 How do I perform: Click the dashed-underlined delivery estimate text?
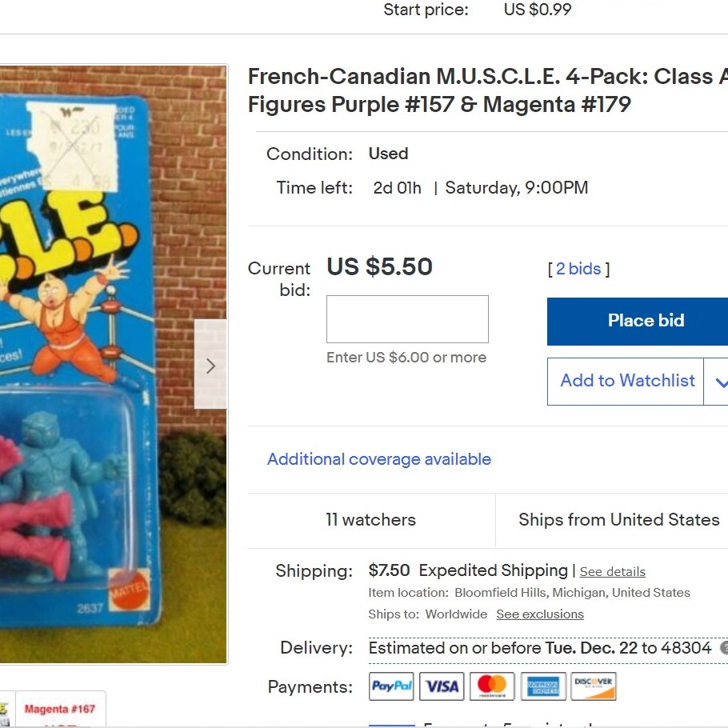click(539, 648)
